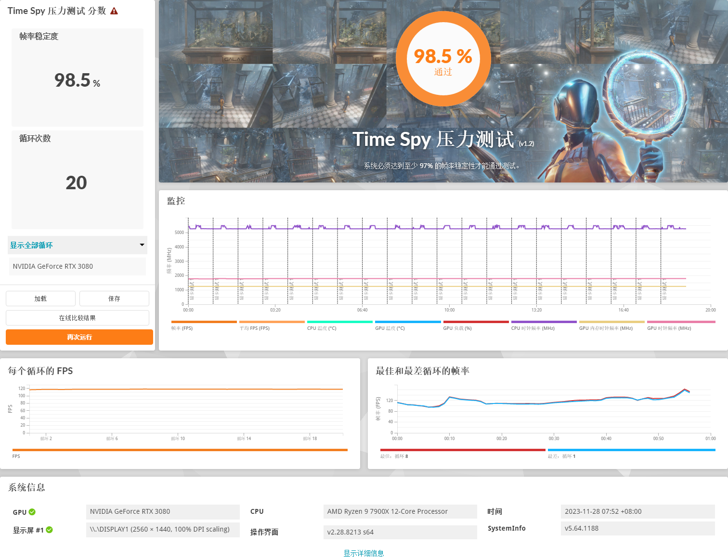Click the v2.28.8213 s64 version value

pyautogui.click(x=400, y=532)
